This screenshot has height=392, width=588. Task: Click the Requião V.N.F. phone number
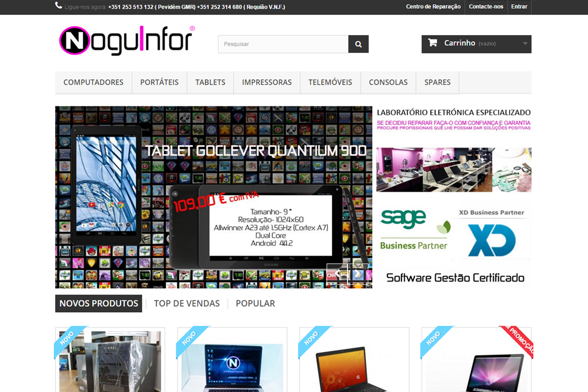(240, 7)
